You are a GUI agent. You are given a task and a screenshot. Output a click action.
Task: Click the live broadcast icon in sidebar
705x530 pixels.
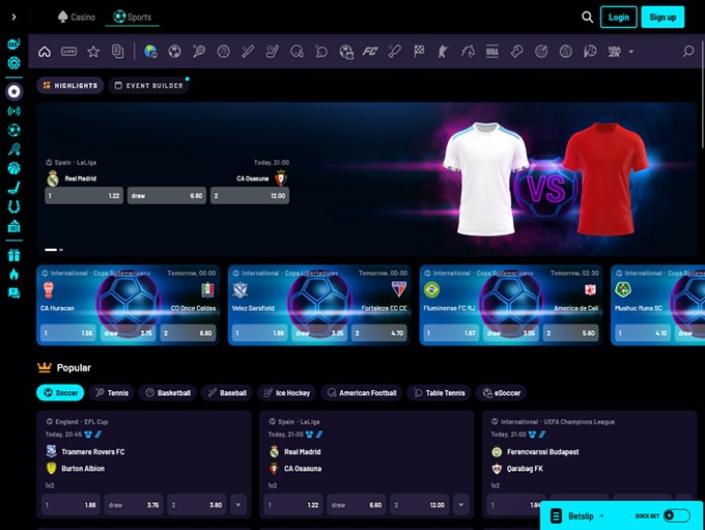tap(14, 111)
